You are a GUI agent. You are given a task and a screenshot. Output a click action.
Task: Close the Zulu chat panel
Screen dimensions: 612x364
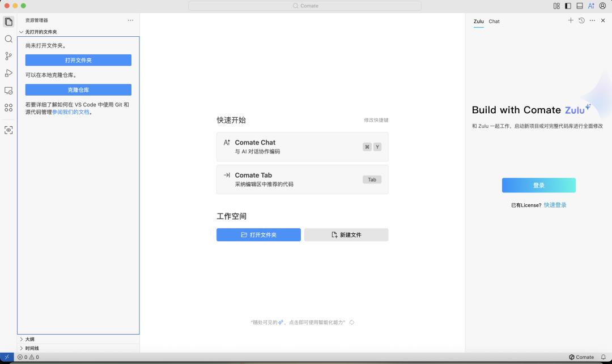603,20
